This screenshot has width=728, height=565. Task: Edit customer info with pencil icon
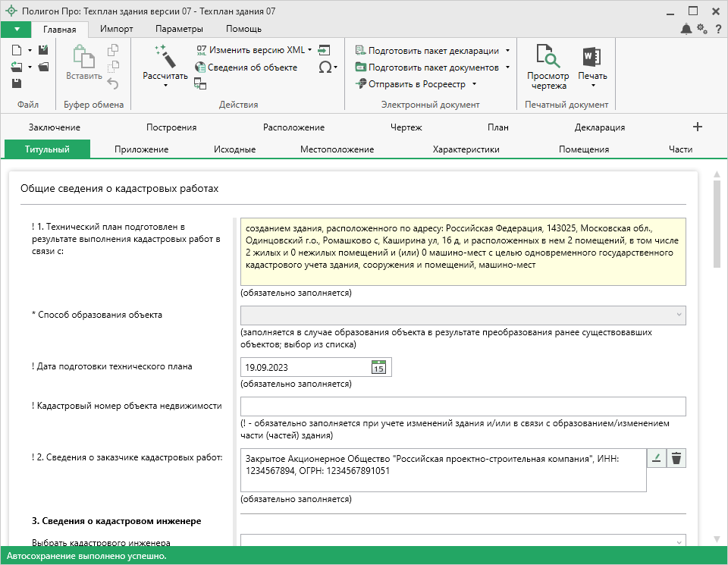tap(656, 457)
